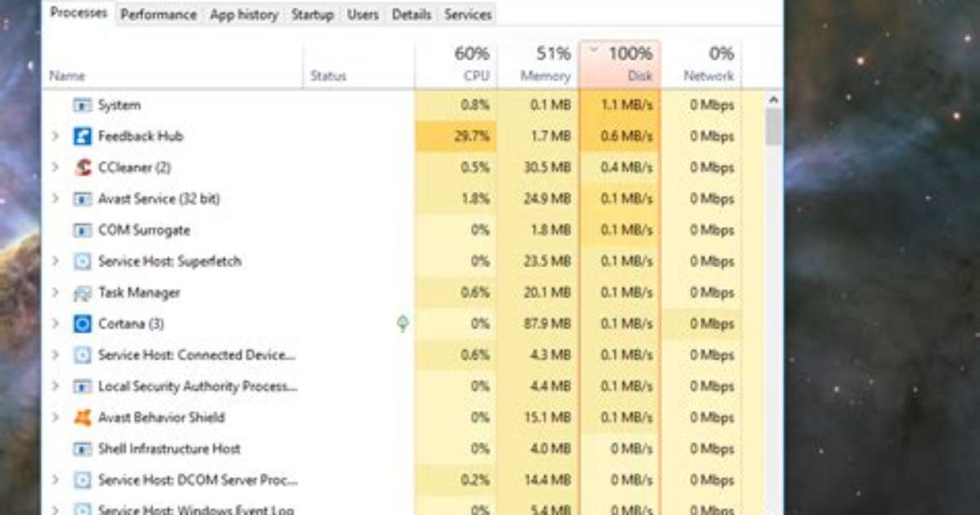The height and width of the screenshot is (515, 980).
Task: Expand the Avast Service (32 bit) row
Action: tap(55, 198)
